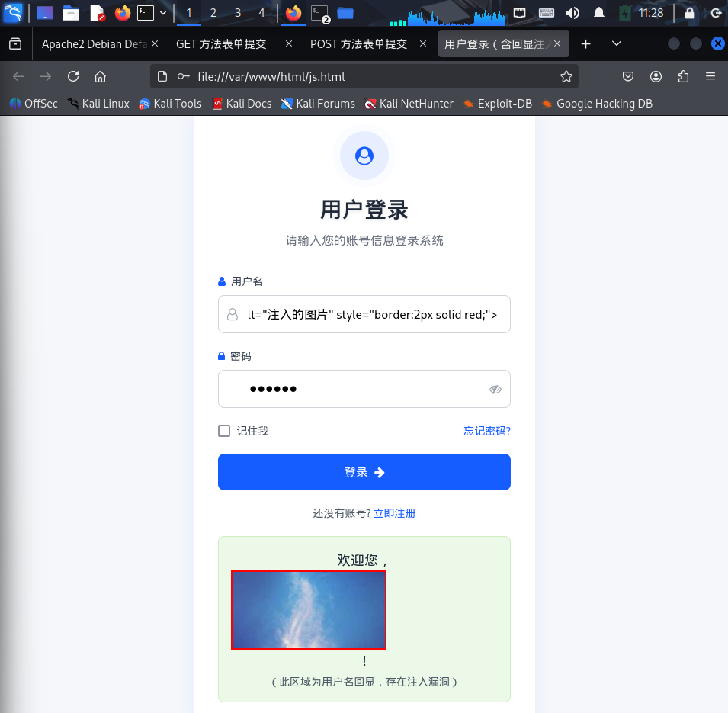The image size is (728, 713).
Task: Open the Firefox hamburger menu
Action: pyautogui.click(x=710, y=76)
